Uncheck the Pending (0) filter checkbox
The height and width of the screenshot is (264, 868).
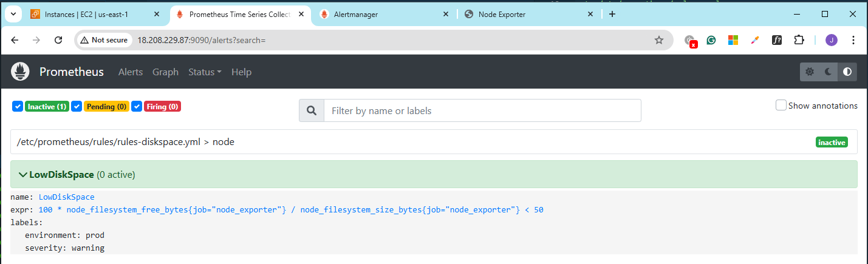(x=77, y=106)
